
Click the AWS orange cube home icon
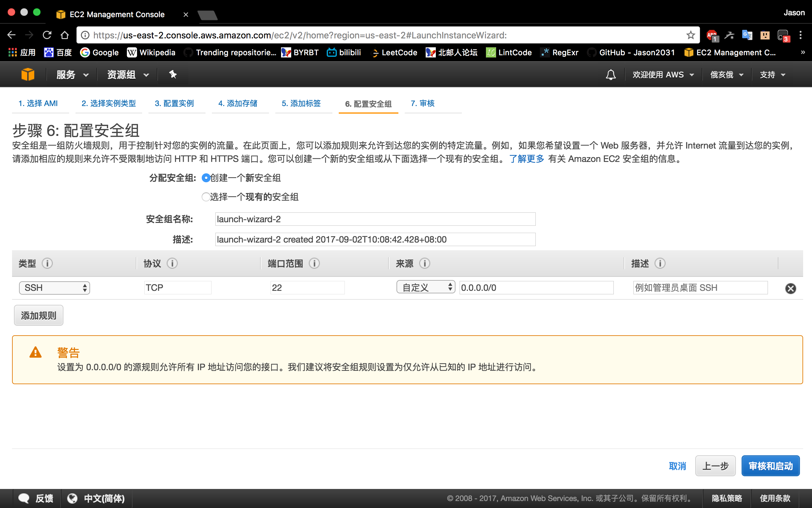click(28, 74)
